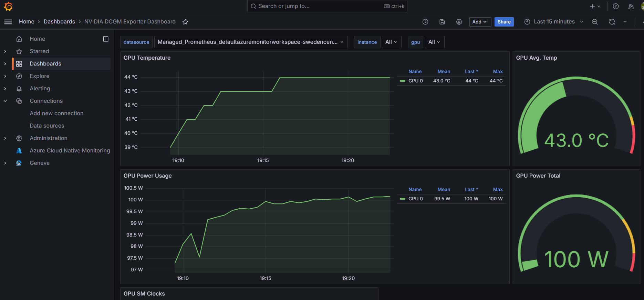The height and width of the screenshot is (300, 644).
Task: Collapse the Connections section chevron
Action: tap(5, 101)
